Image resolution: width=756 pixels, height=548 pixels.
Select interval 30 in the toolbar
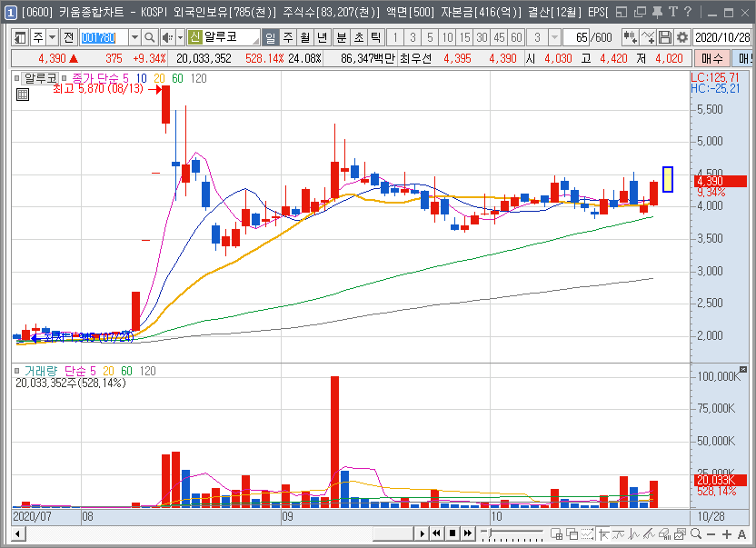(482, 37)
